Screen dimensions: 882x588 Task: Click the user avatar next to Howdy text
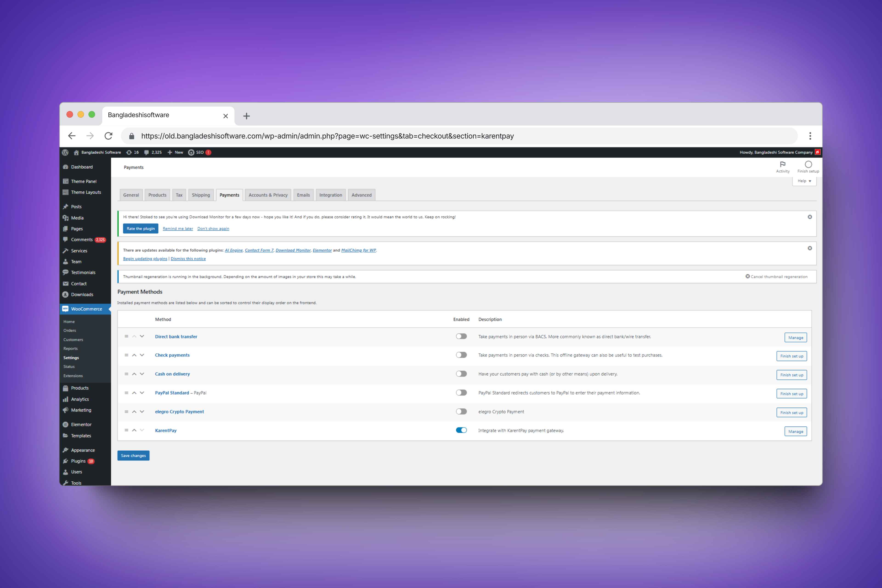pyautogui.click(x=817, y=152)
